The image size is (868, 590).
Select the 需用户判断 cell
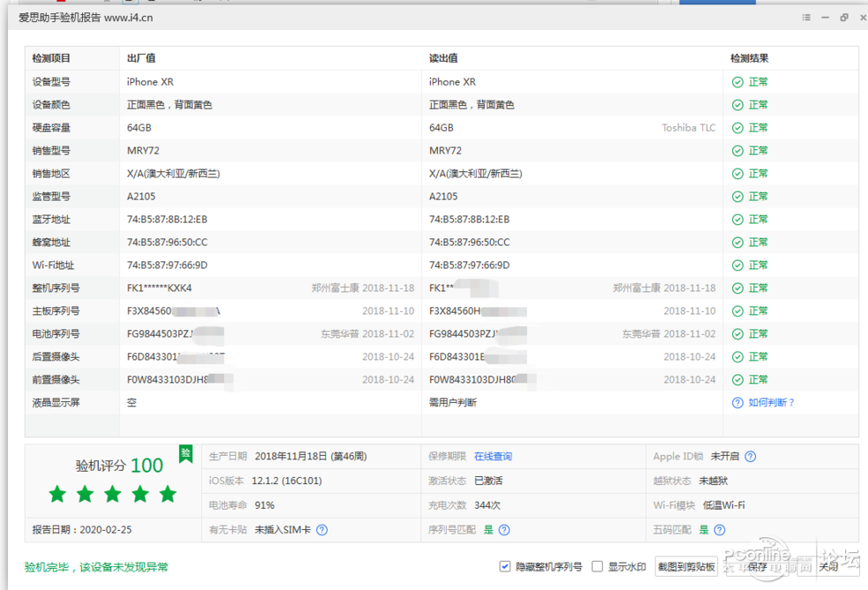[x=453, y=403]
